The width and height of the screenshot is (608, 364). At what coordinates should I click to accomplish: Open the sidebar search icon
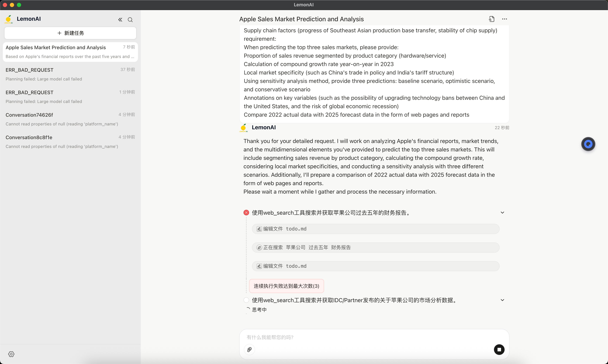(x=130, y=20)
